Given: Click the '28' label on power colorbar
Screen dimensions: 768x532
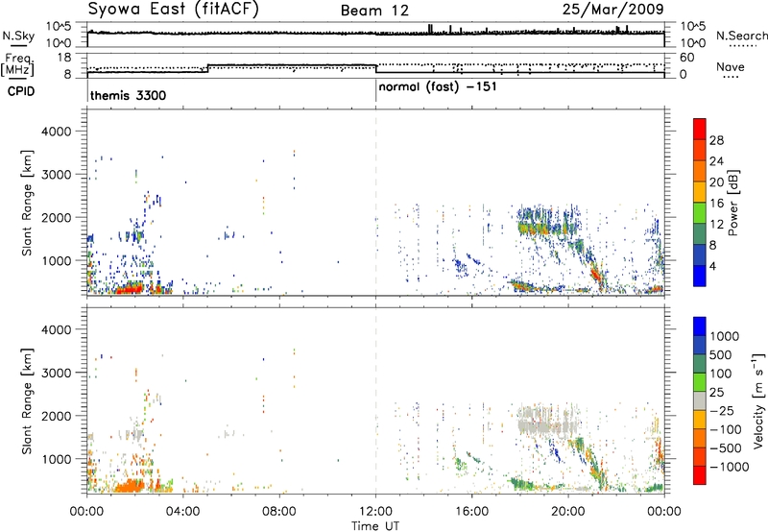Looking at the screenshot, I should click(716, 140).
